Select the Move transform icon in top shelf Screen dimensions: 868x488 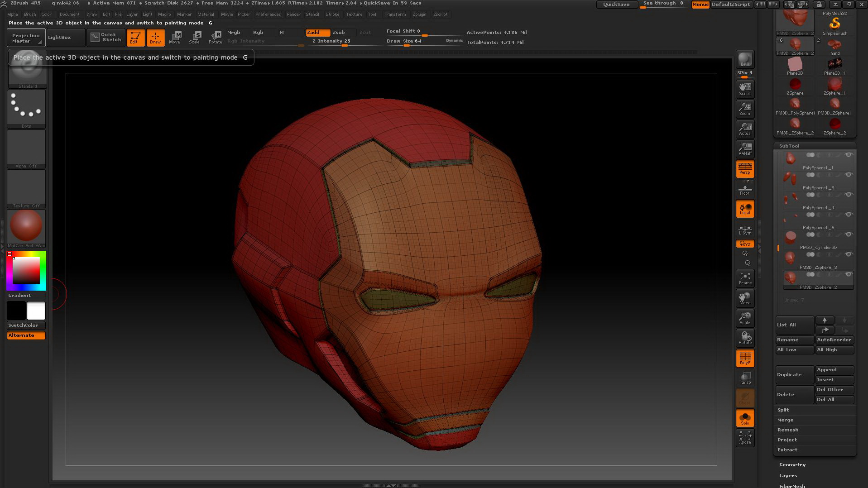click(x=175, y=38)
